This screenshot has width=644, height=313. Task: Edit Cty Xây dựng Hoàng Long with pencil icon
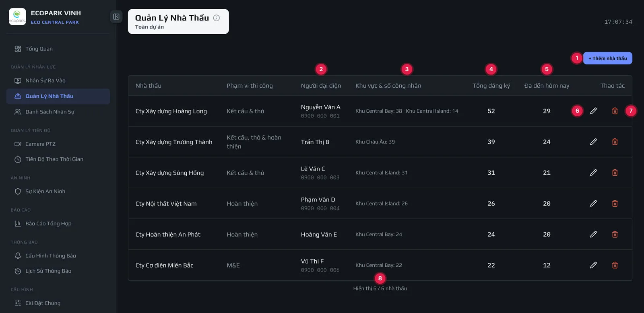point(593,111)
